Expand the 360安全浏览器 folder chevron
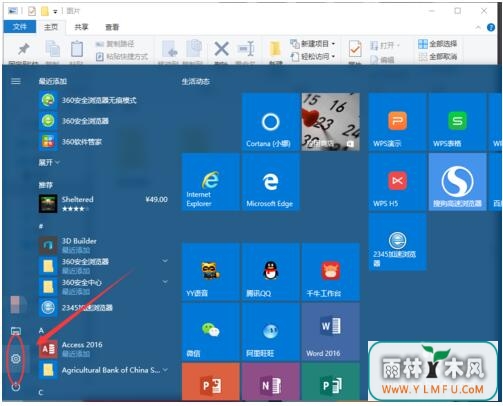The image size is (503, 406). [x=165, y=261]
